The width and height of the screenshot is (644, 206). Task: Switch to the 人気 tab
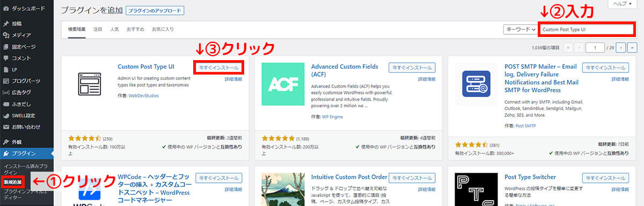click(114, 30)
